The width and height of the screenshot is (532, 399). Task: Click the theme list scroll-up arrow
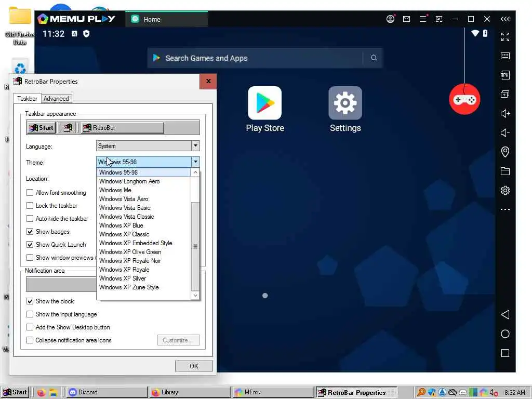[195, 172]
